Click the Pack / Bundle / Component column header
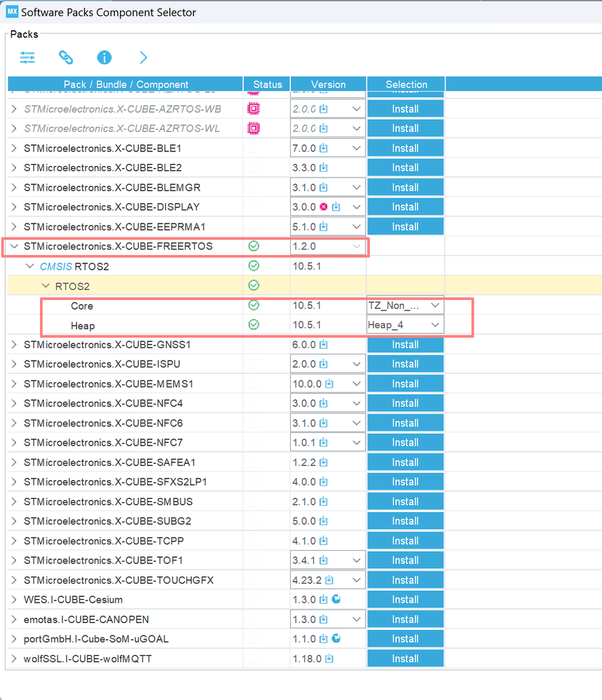Image resolution: width=602 pixels, height=700 pixels. click(126, 84)
